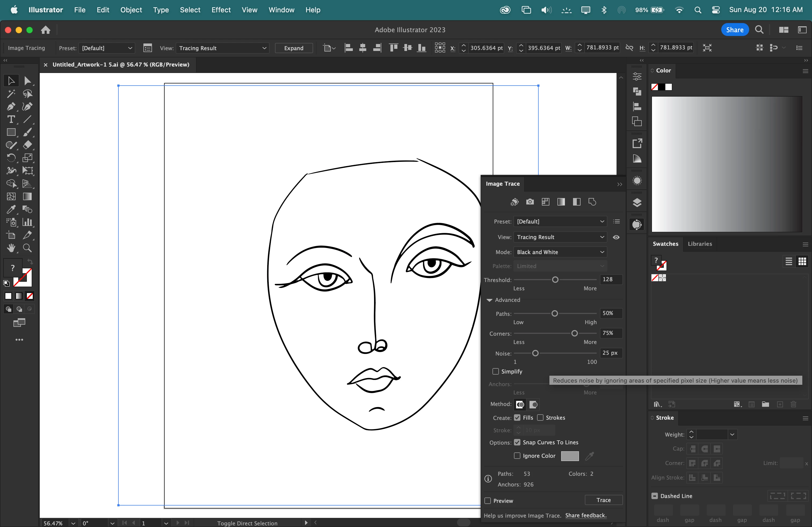
Task: Open Image Trace panel Preset dropdown
Action: pos(560,222)
